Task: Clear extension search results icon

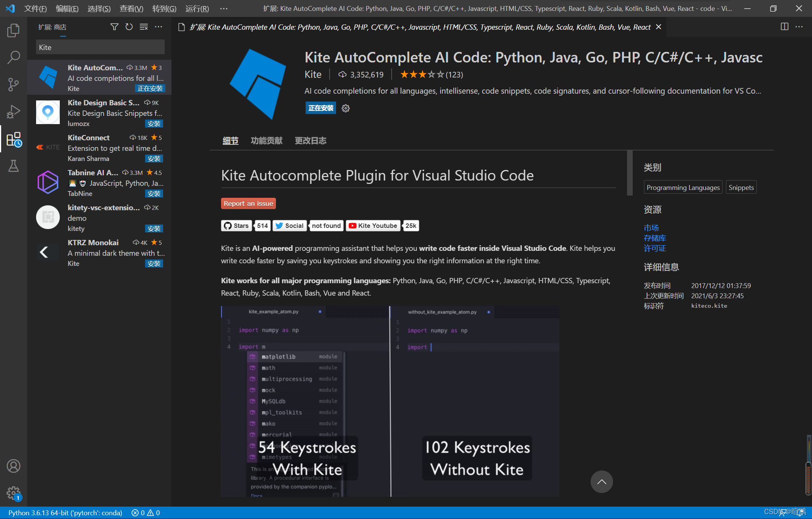Action: coord(144,27)
